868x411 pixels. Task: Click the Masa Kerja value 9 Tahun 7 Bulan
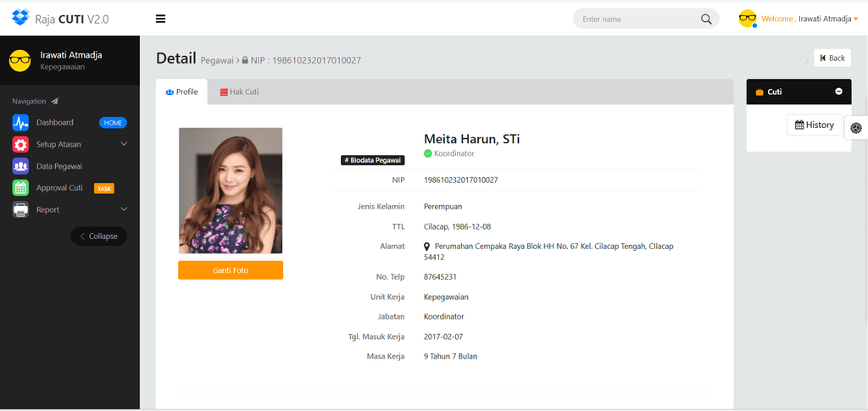tap(451, 356)
